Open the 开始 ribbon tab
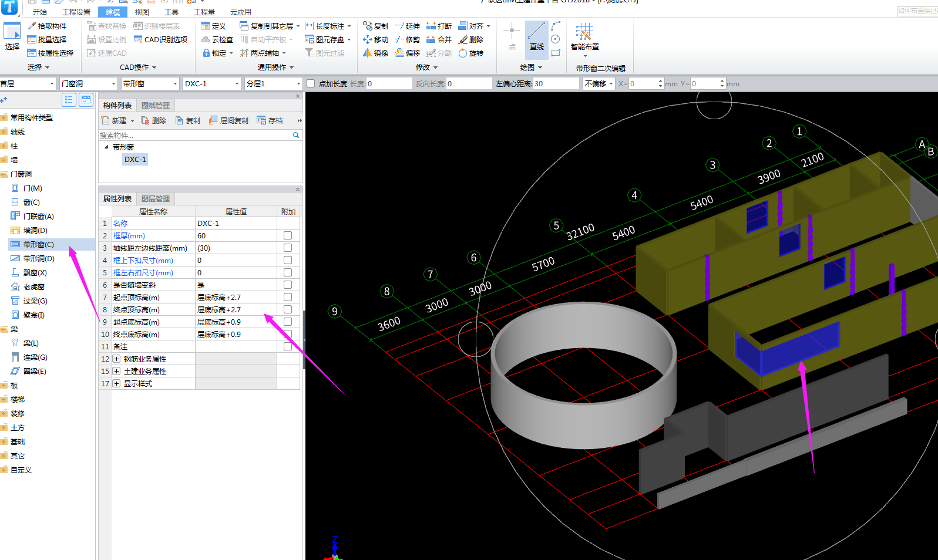938x560 pixels. pos(40,12)
